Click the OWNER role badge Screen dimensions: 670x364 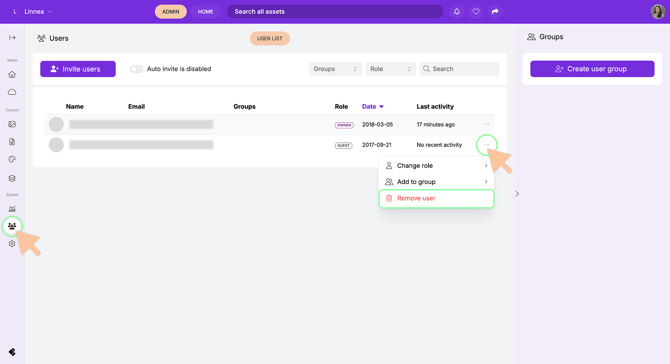click(344, 125)
